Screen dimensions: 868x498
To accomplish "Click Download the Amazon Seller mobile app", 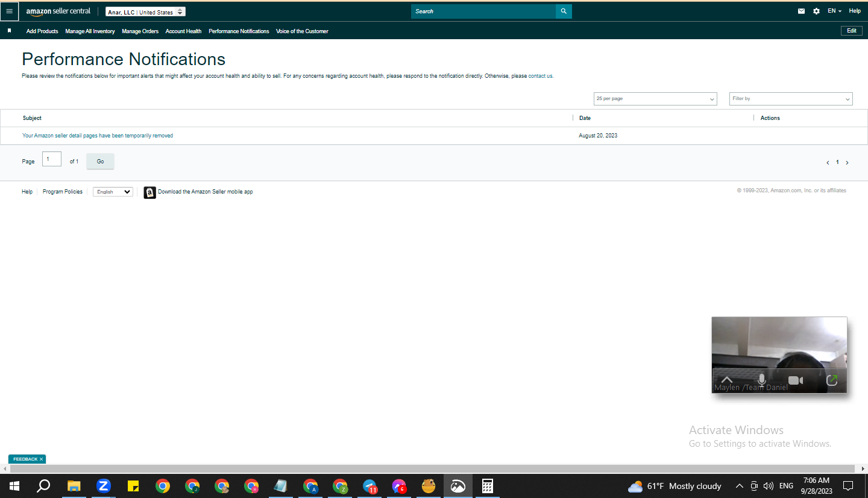I will click(x=206, y=192).
